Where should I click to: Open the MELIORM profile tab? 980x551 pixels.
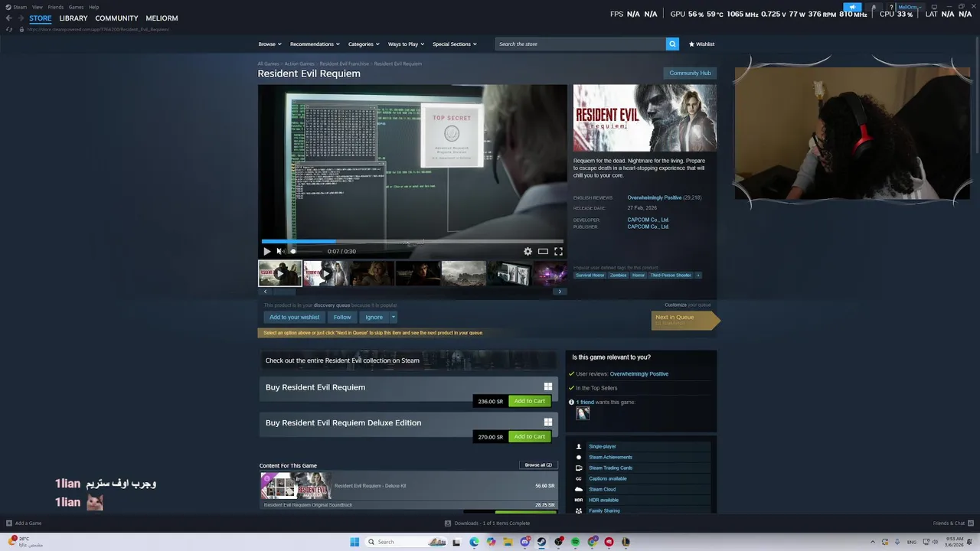click(162, 18)
